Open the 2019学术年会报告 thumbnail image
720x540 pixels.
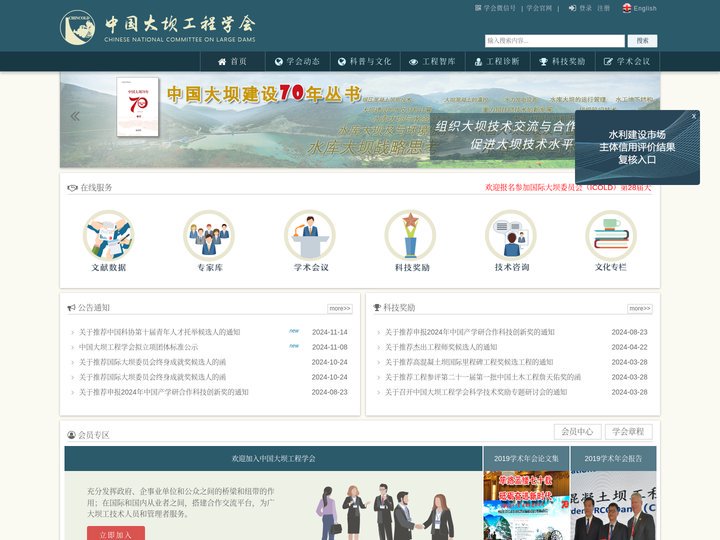pyautogui.click(x=613, y=506)
